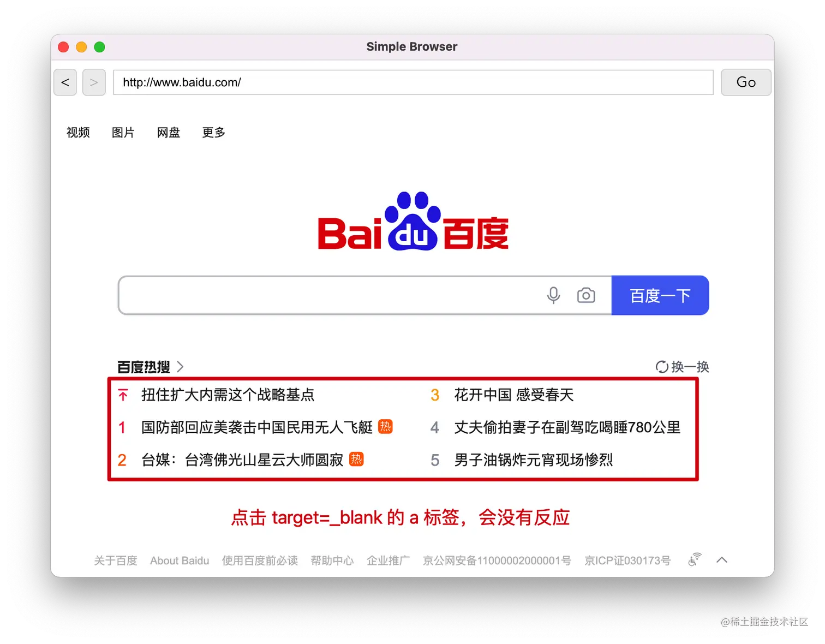The width and height of the screenshot is (825, 644).
Task: Click footer link 企业推广
Action: tap(388, 560)
